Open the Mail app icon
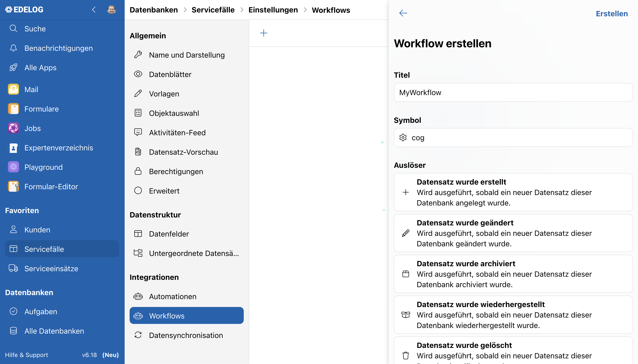The height and width of the screenshot is (364, 638). point(13,89)
